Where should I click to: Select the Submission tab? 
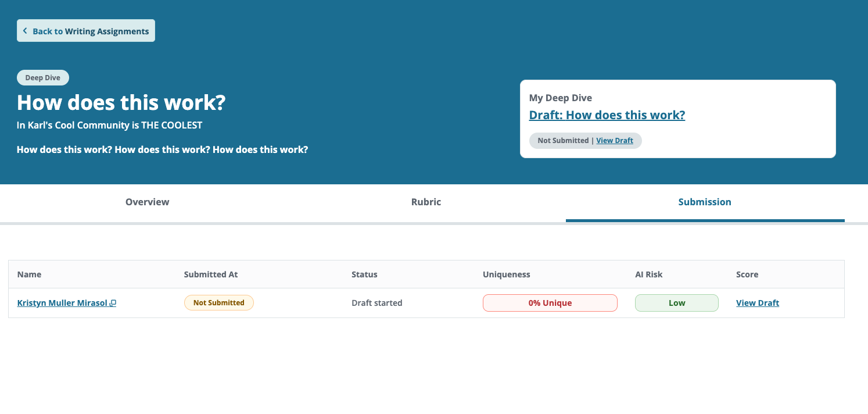point(705,202)
